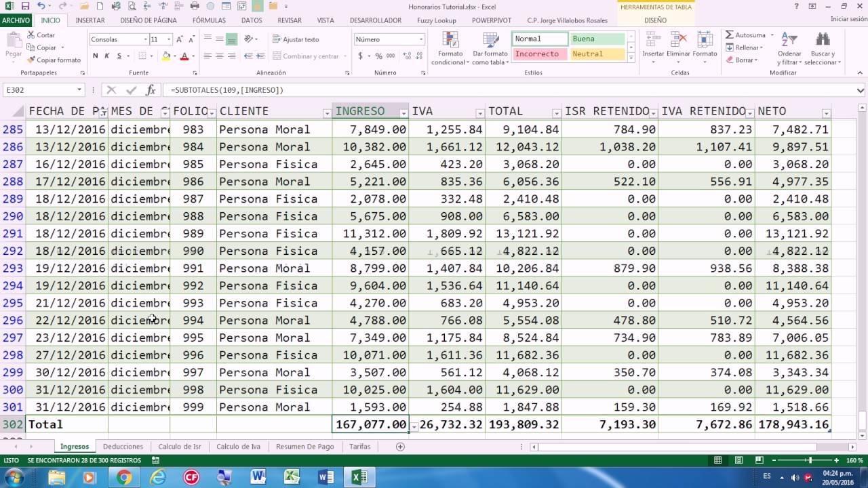Viewport: 868px width, 488px height.
Task: Open Dar formato como tabla
Action: [x=490, y=48]
